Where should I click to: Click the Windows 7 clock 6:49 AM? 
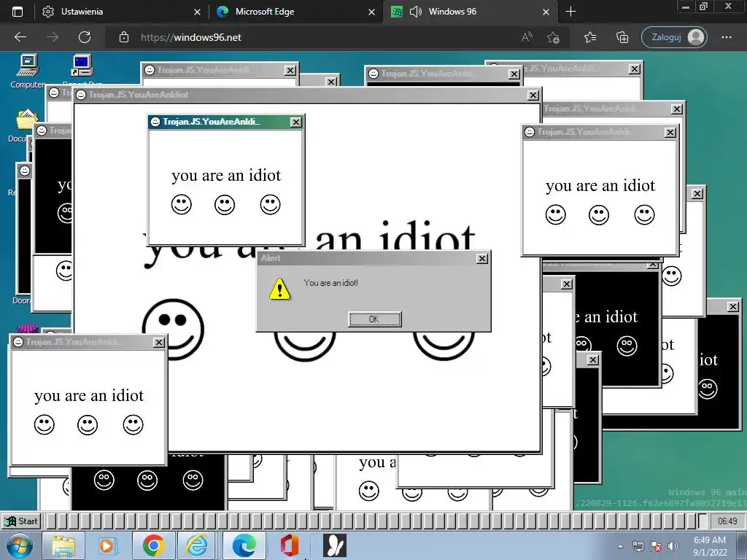coord(710,546)
